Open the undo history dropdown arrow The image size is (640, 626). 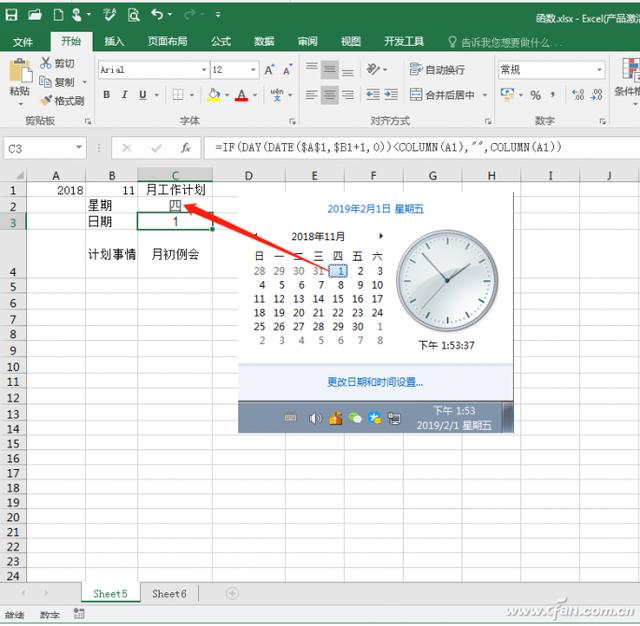[x=170, y=15]
